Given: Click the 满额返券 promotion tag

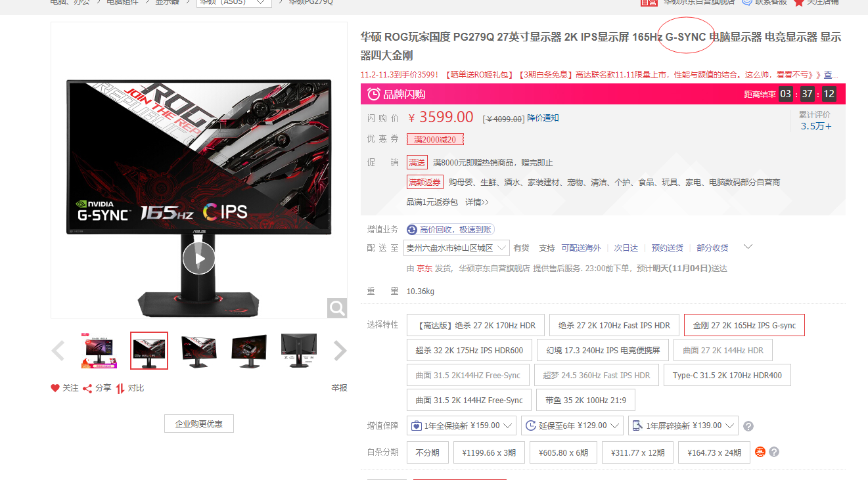Looking at the screenshot, I should click(425, 182).
